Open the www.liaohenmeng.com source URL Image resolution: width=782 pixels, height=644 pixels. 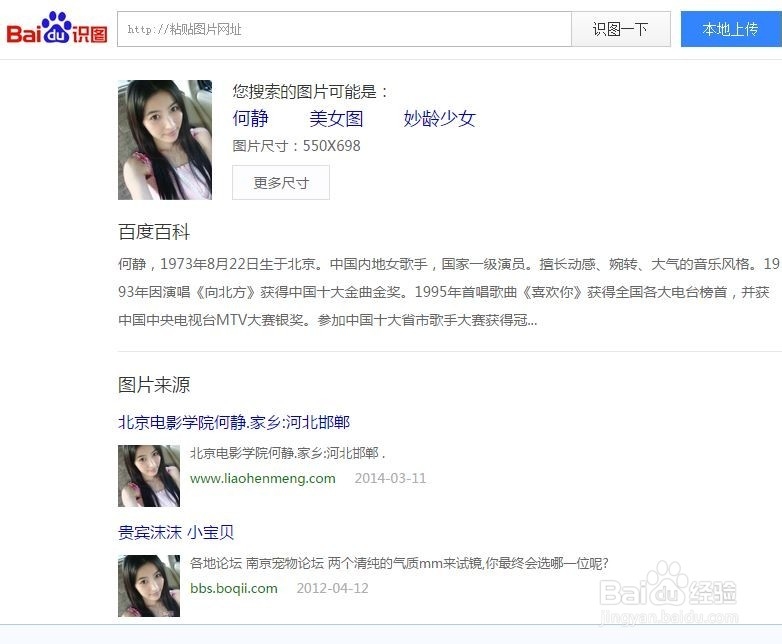tap(263, 478)
